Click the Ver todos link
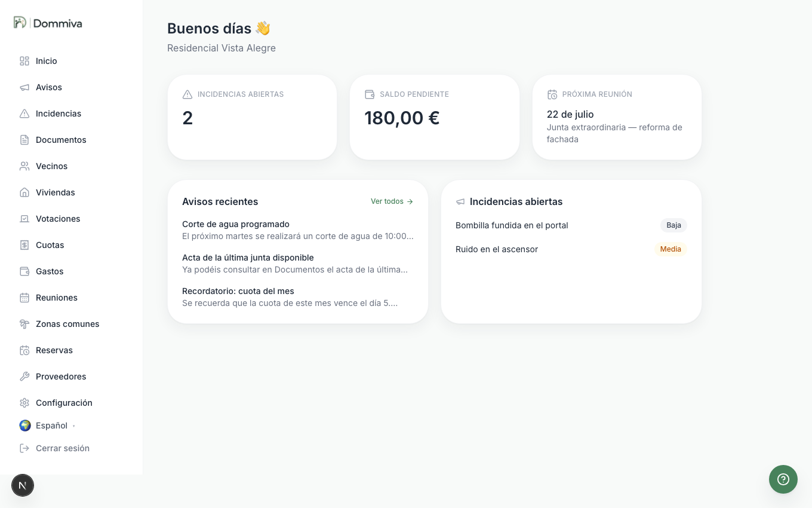The image size is (812, 508). tap(392, 201)
